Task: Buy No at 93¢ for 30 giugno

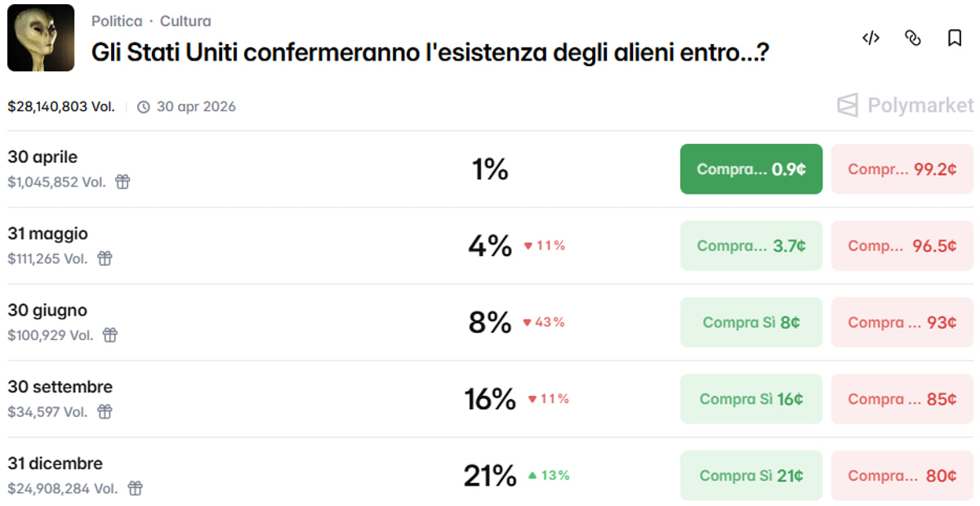Action: [x=902, y=322]
